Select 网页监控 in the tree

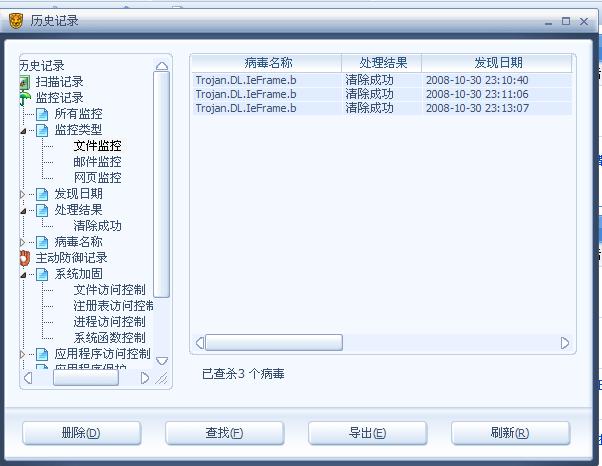point(98,178)
